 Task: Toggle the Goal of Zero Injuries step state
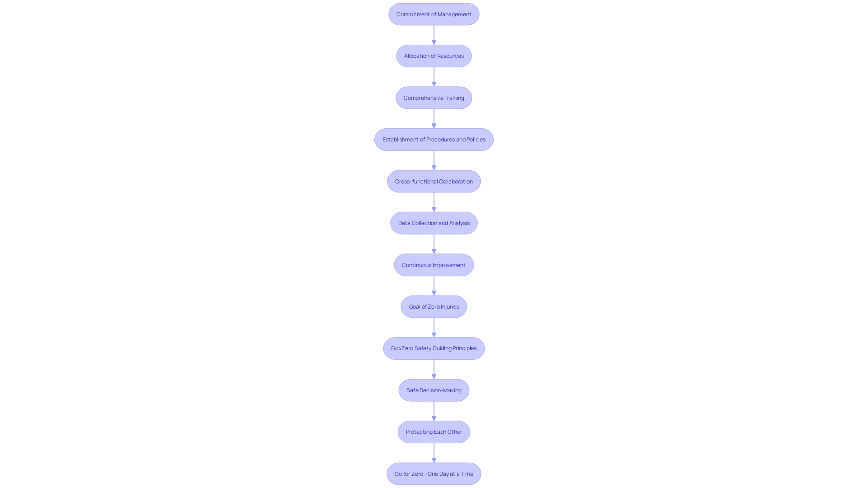tap(434, 306)
